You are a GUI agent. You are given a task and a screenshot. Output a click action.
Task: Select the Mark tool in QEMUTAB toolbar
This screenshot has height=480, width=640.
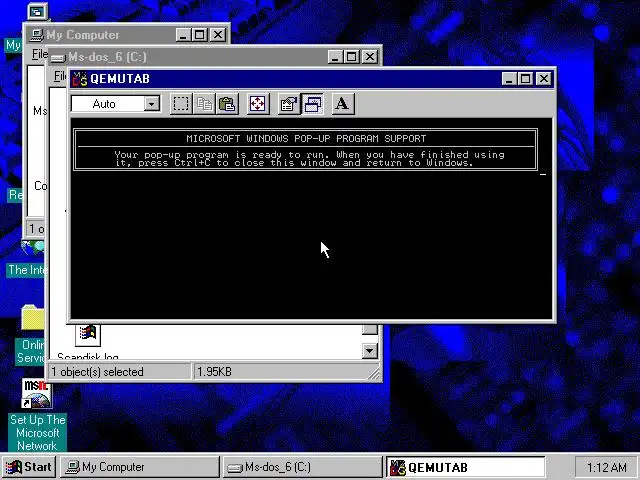tap(181, 104)
